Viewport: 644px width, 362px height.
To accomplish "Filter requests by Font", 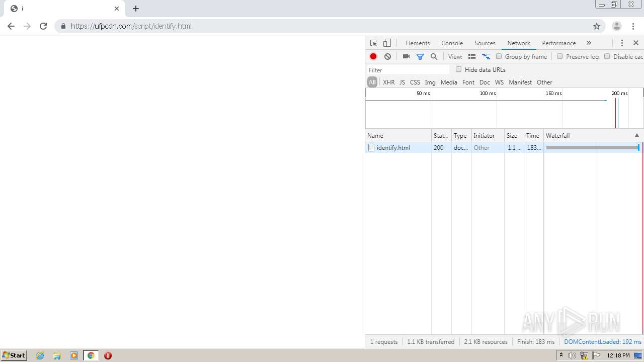I will coord(468,82).
